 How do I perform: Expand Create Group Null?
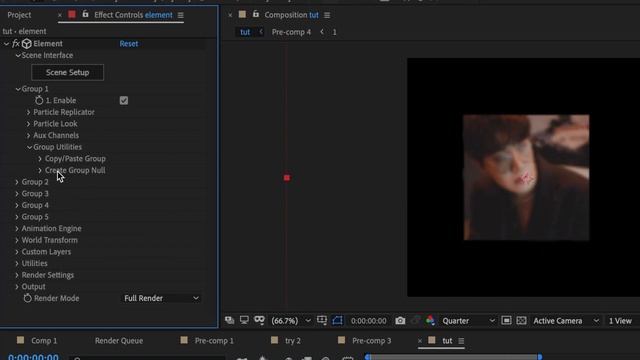tap(40, 170)
